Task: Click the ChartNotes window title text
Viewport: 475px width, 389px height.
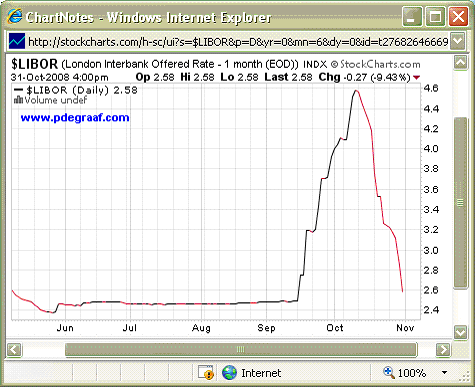Action: point(149,17)
